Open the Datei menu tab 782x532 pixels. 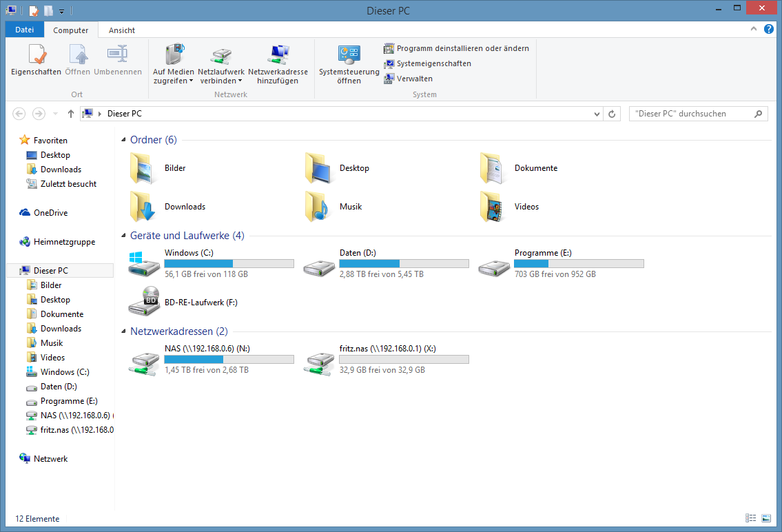click(x=24, y=30)
